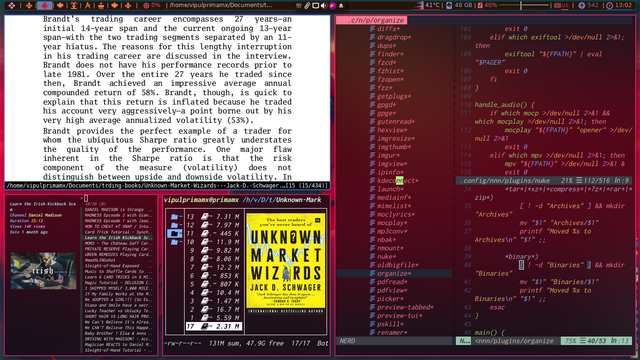Open the 'renamer*' file in the tree
640x360 pixels.
point(389,332)
